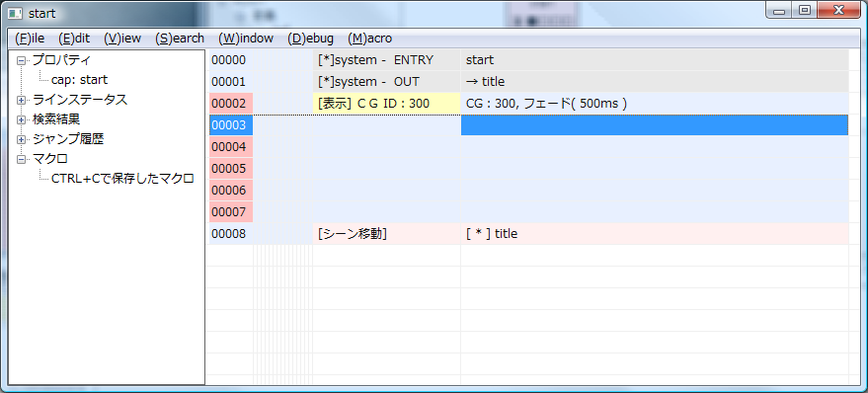The image size is (868, 393).
Task: Select the [*]system - ENTRY command cell
Action: pos(386,60)
